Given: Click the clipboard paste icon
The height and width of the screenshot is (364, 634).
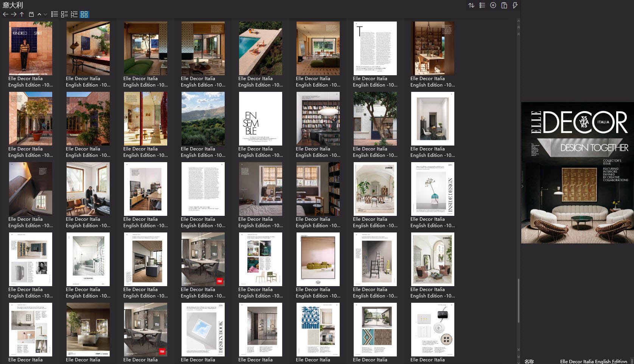Looking at the screenshot, I should point(504,5).
